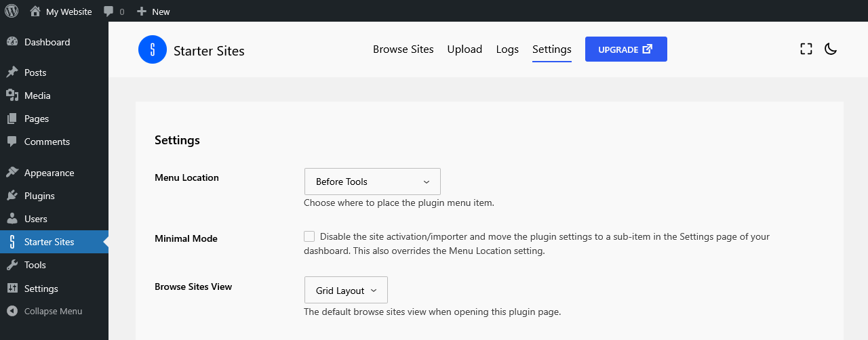Select Starter Sites in the sidebar
This screenshot has height=340, width=868.
click(54, 242)
